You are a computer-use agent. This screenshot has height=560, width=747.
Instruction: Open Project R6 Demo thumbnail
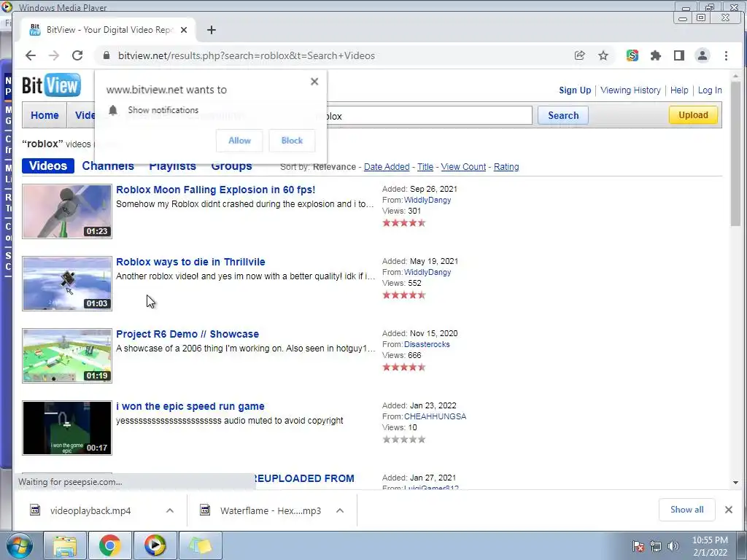(67, 356)
